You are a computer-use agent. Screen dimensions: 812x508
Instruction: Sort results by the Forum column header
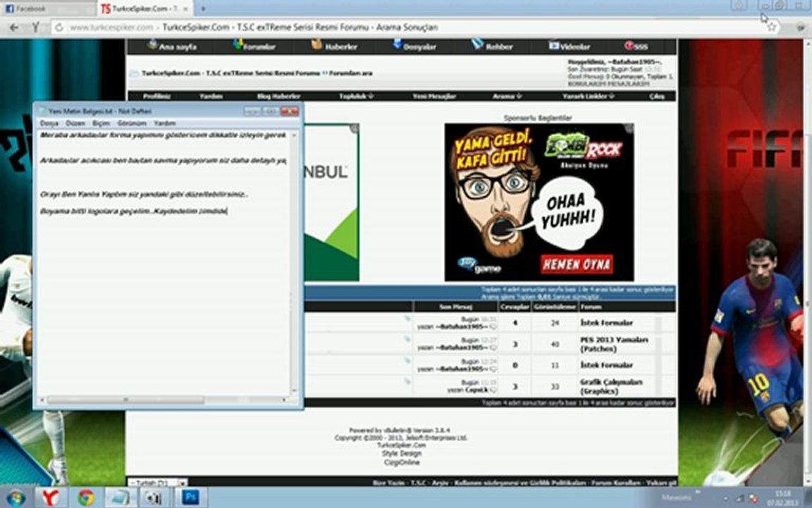(591, 306)
